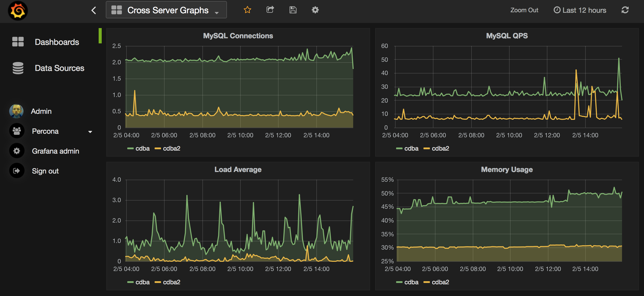Click the share dashboard icon
The width and height of the screenshot is (644, 296).
point(270,10)
